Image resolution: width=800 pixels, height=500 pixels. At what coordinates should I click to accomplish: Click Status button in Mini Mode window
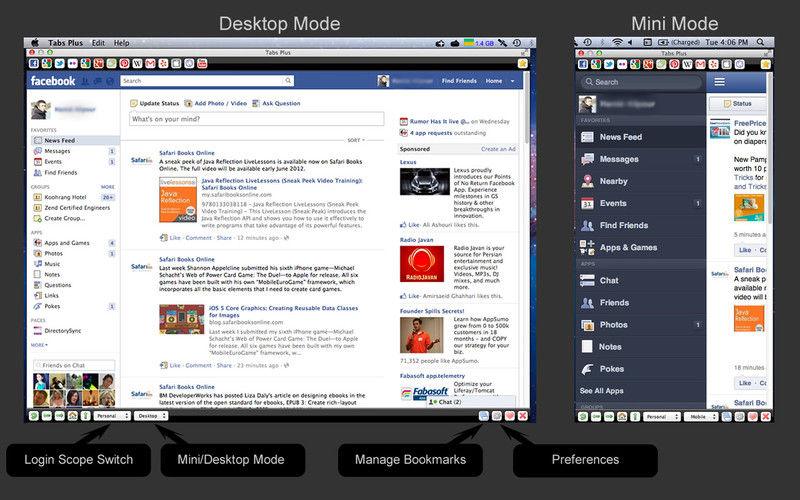738,104
